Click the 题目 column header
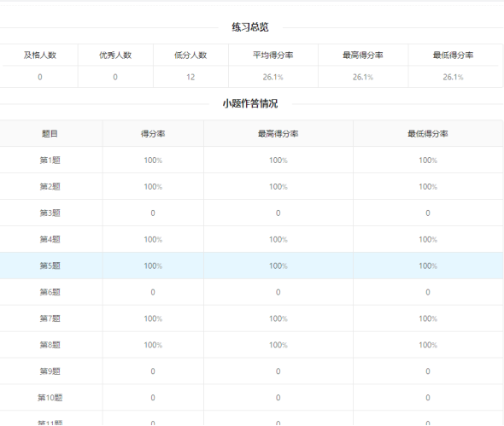The width and height of the screenshot is (504, 426). tap(50, 133)
